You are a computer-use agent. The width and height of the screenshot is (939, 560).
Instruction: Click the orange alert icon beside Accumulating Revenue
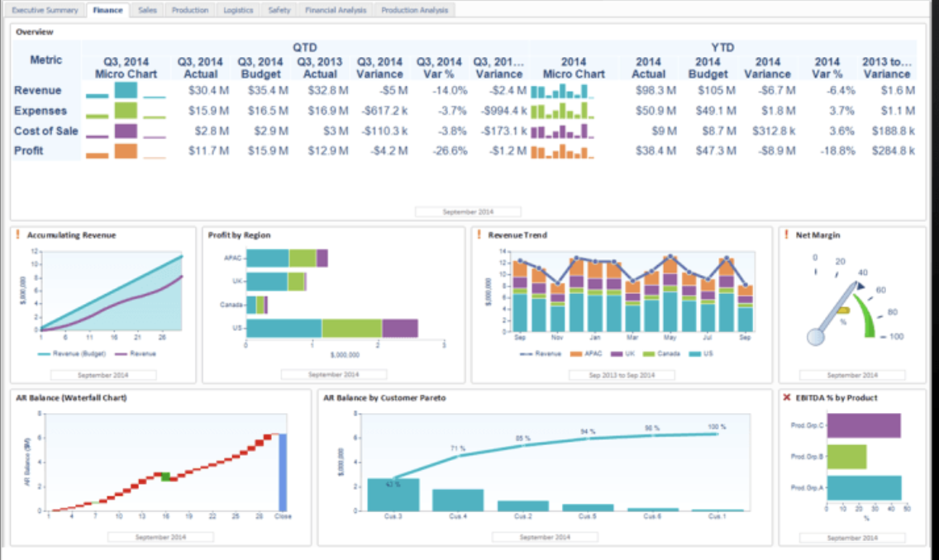18,235
